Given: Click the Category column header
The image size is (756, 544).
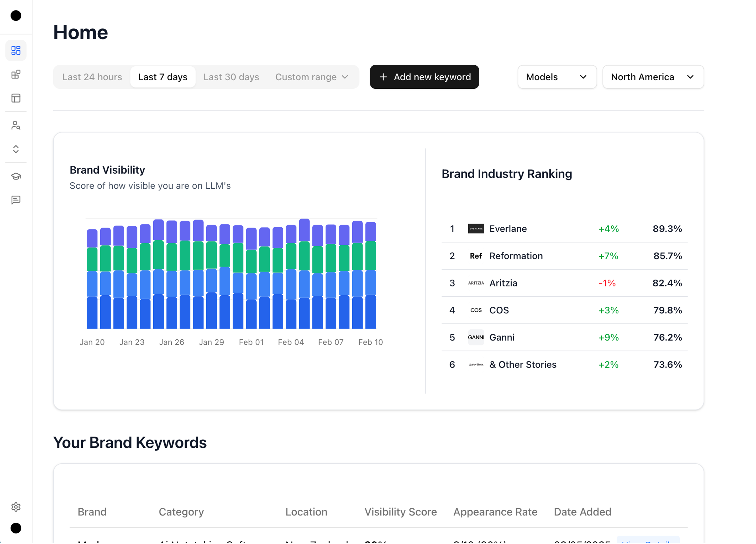Looking at the screenshot, I should 182,512.
